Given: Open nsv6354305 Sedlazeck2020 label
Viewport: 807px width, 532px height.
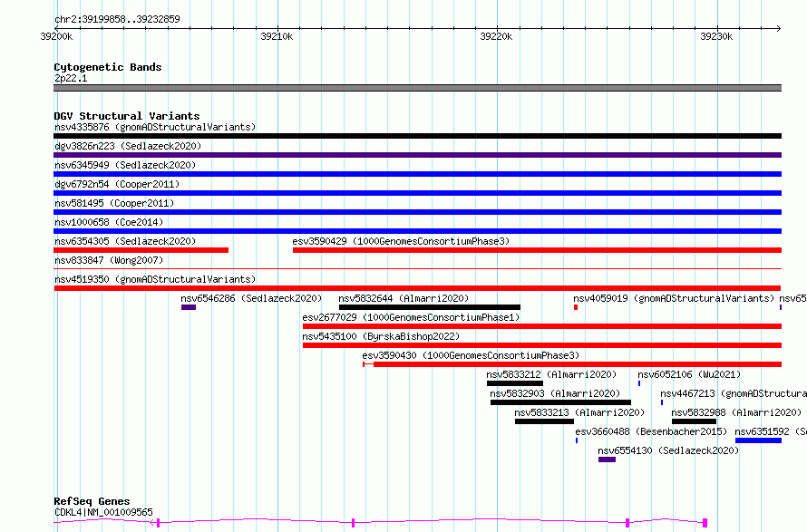Looking at the screenshot, I should point(125,241).
